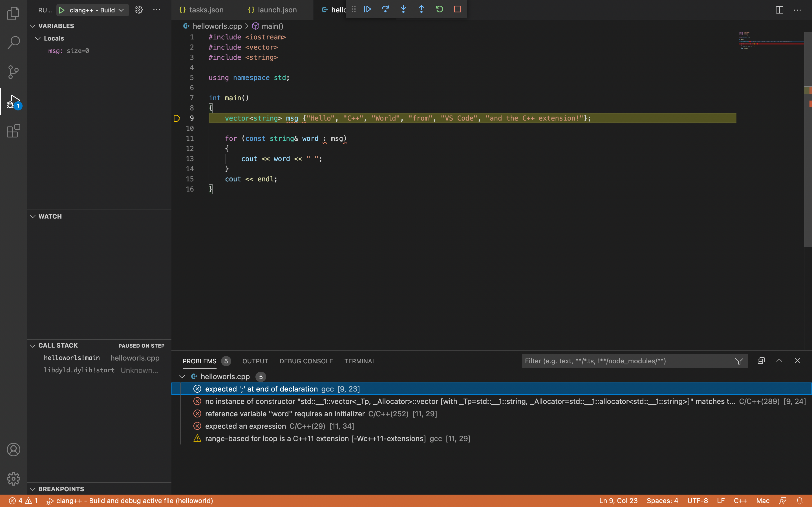Open the Extensions view in activity bar
Viewport: 812px width, 507px height.
point(14,131)
